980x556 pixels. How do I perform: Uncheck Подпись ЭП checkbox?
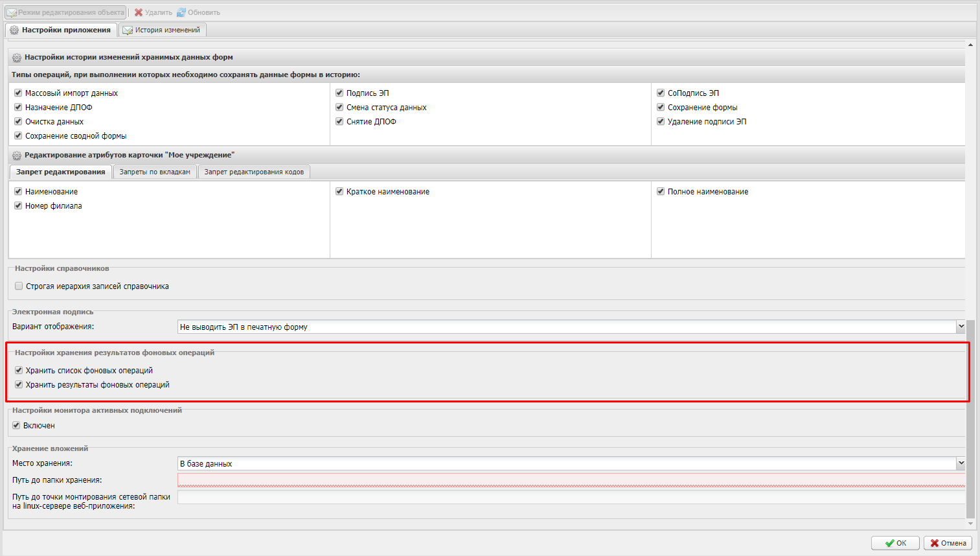coord(339,93)
